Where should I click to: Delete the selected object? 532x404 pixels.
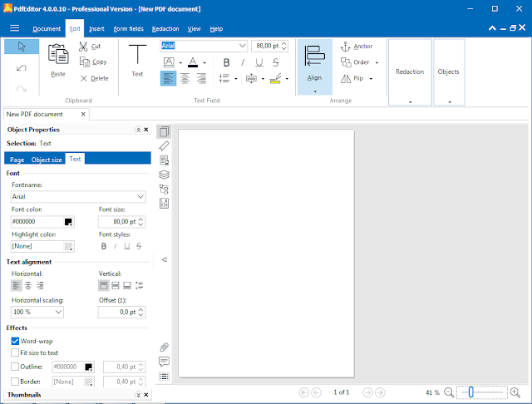(94, 78)
